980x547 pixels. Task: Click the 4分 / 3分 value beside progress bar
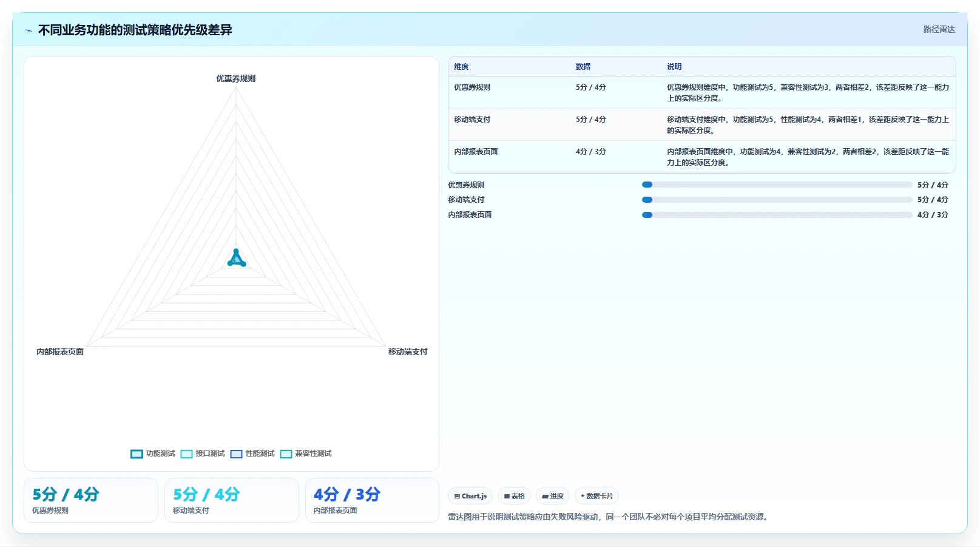[x=933, y=215]
